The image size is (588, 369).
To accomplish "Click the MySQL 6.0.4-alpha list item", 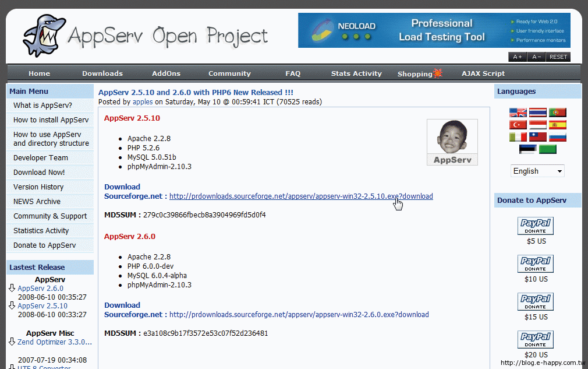I will click(157, 276).
